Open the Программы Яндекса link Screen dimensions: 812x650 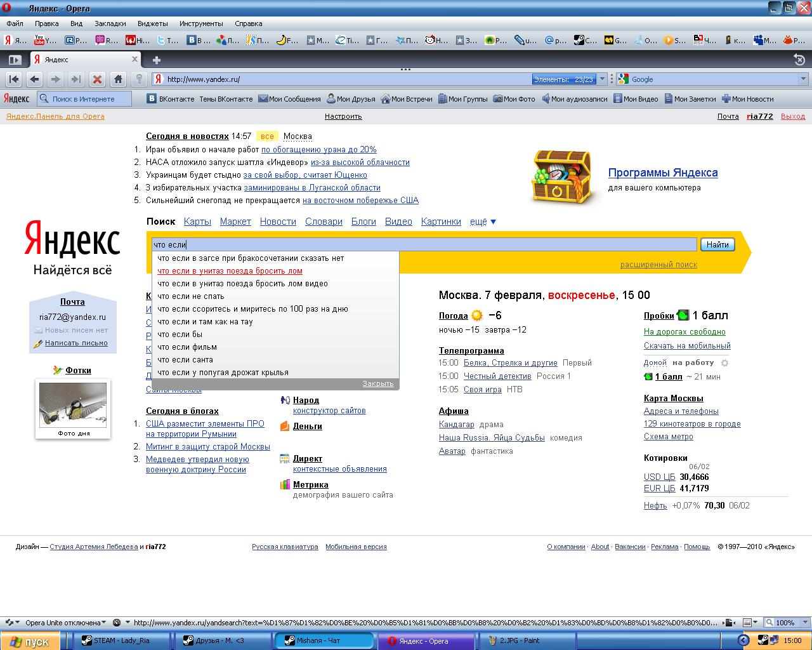663,173
